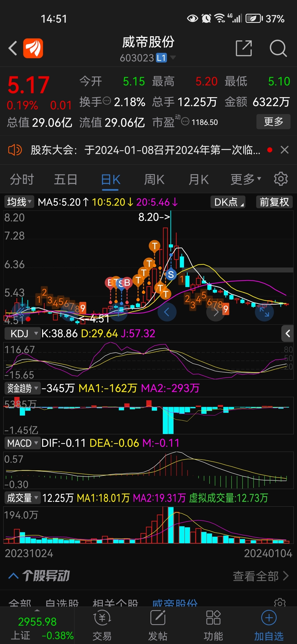Tap the info icon beside 换手
The height and width of the screenshot is (644, 297).
tap(107, 101)
